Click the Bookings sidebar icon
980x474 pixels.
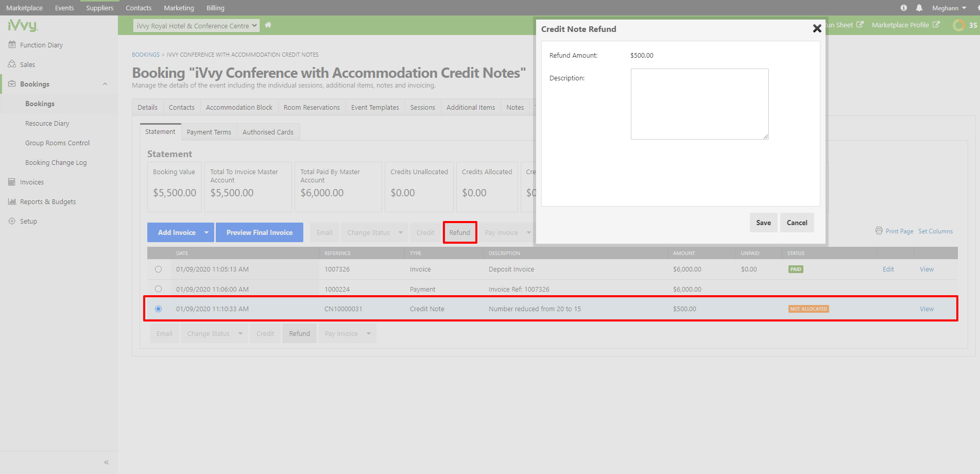12,84
